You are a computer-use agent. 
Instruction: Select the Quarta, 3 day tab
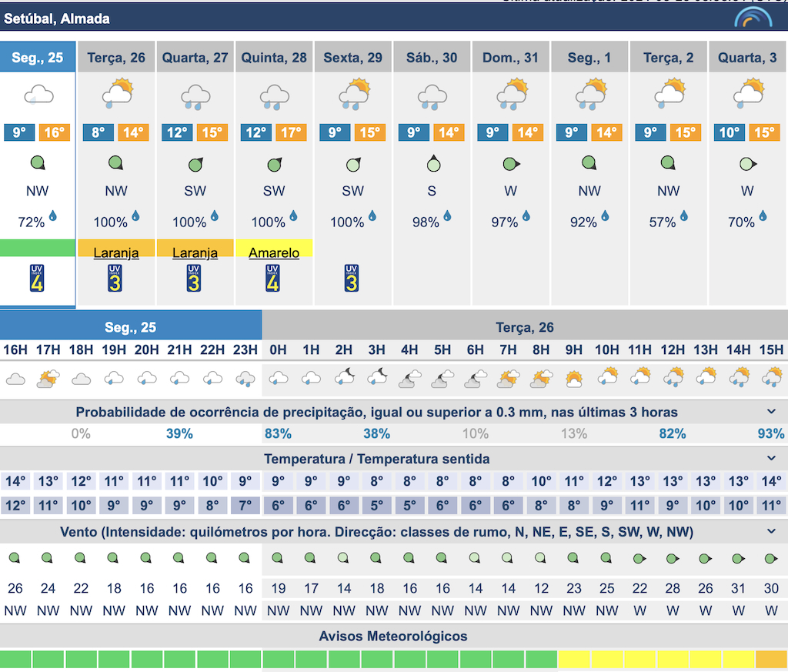746,58
